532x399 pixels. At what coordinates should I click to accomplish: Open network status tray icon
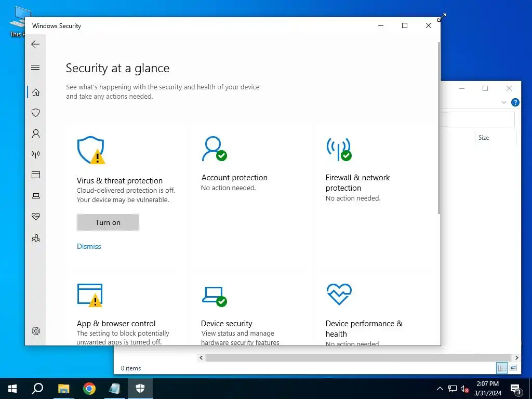453,389
